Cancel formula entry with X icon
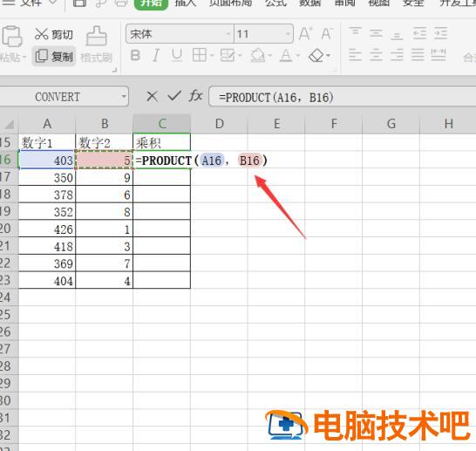 click(152, 97)
